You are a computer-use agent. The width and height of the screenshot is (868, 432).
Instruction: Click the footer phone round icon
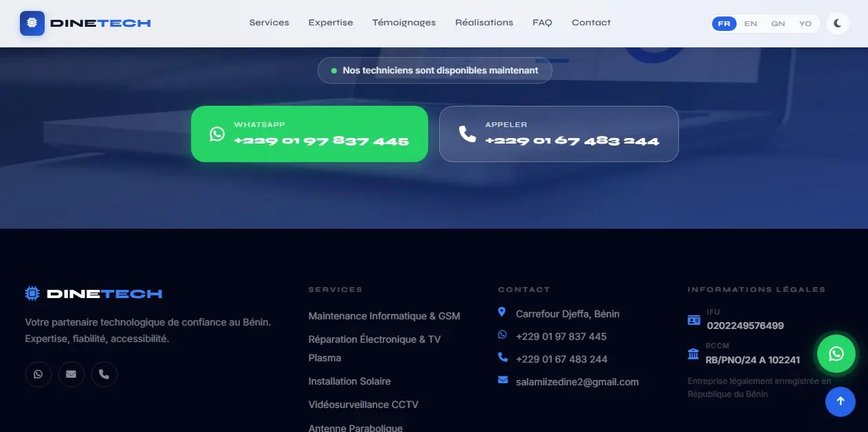[x=104, y=374]
